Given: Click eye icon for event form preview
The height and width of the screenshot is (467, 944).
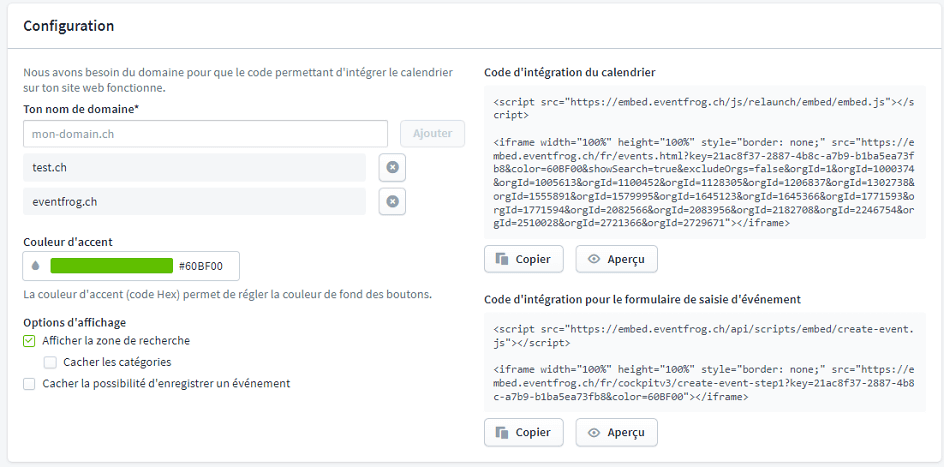Looking at the screenshot, I should [x=594, y=433].
